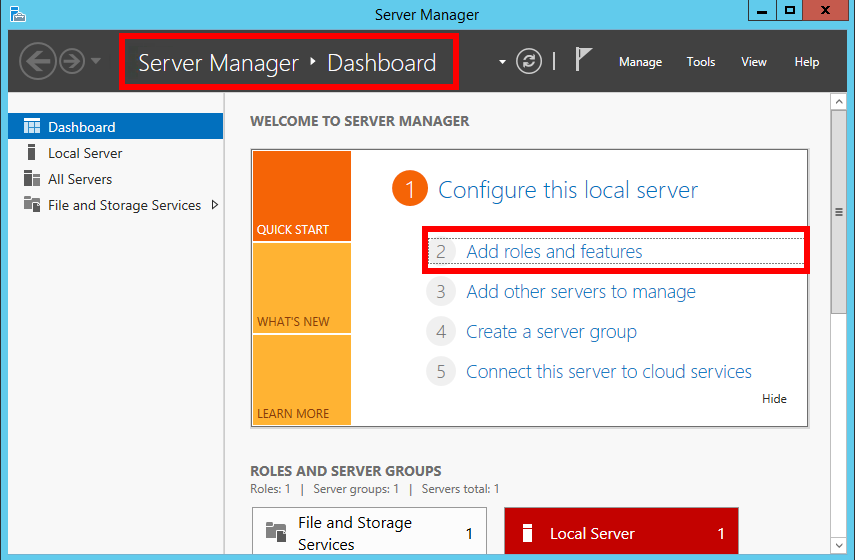This screenshot has height=560, width=855.
Task: Click Add other servers to manage
Action: 580,292
